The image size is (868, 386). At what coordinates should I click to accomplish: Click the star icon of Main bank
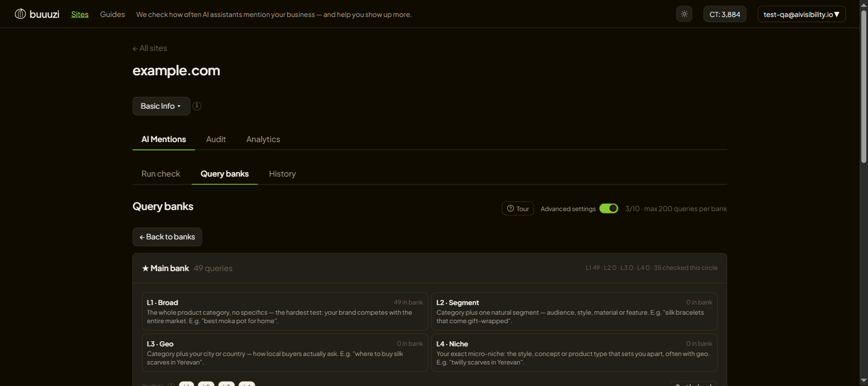tap(145, 268)
